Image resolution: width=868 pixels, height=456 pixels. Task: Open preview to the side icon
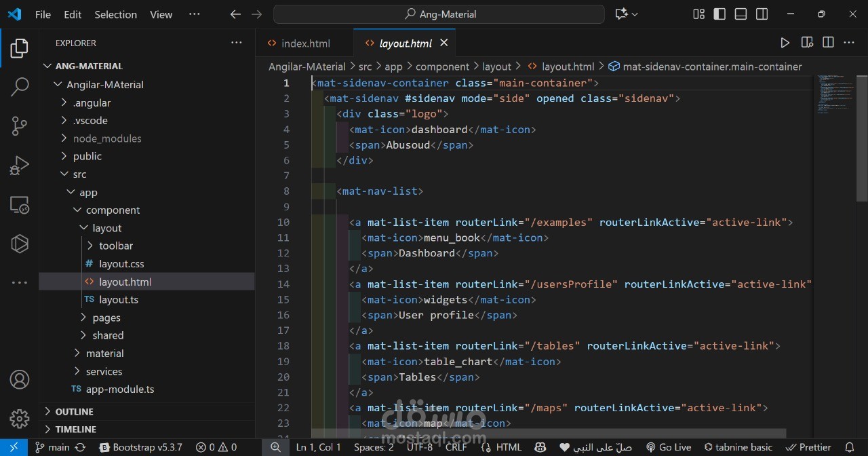tap(807, 43)
